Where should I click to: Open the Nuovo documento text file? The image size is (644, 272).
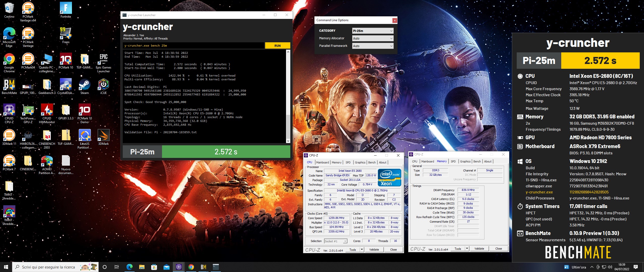[66, 164]
